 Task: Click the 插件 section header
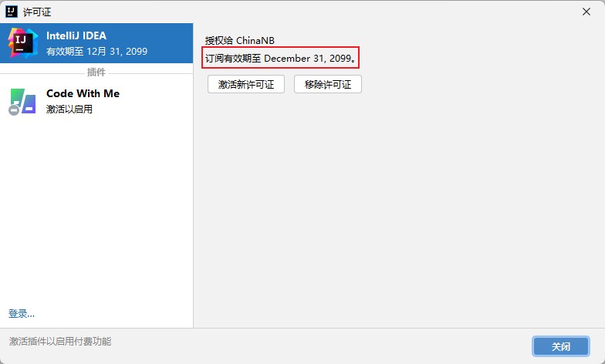pos(96,72)
